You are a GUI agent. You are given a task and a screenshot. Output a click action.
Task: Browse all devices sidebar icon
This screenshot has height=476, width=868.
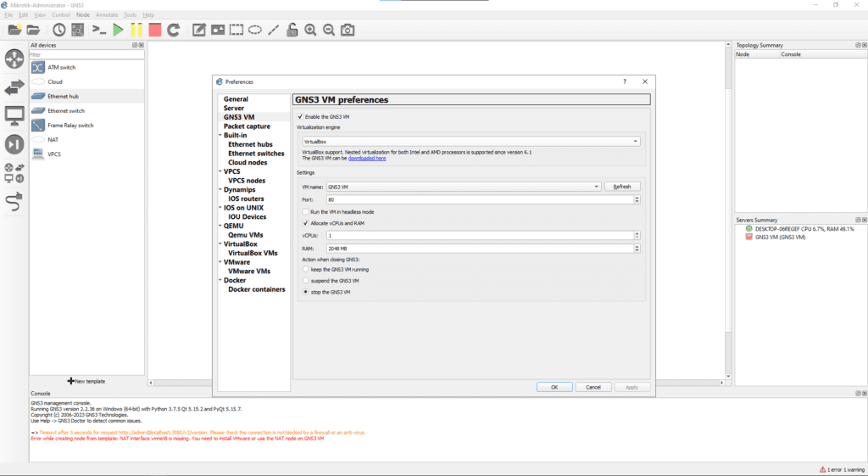tap(14, 173)
